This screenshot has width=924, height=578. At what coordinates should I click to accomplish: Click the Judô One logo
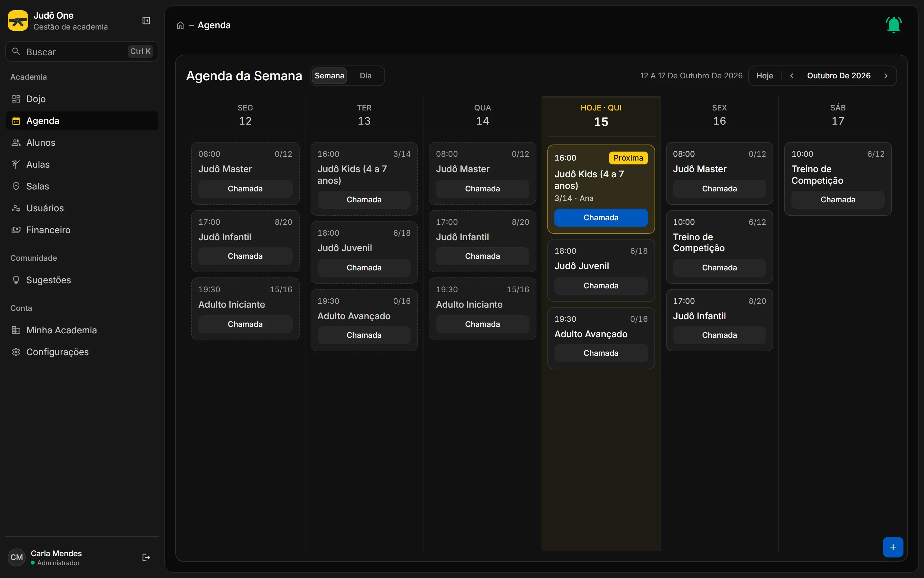pyautogui.click(x=18, y=21)
